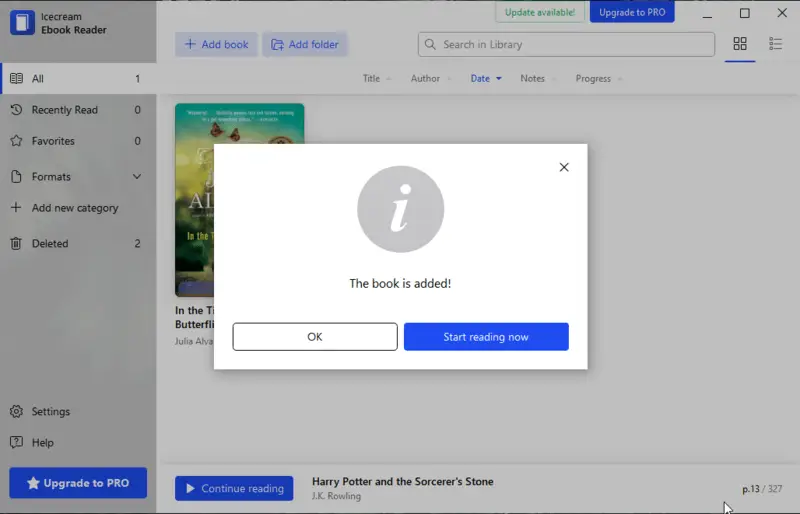Sort library by Progress
The width and height of the screenshot is (800, 514).
[598, 78]
